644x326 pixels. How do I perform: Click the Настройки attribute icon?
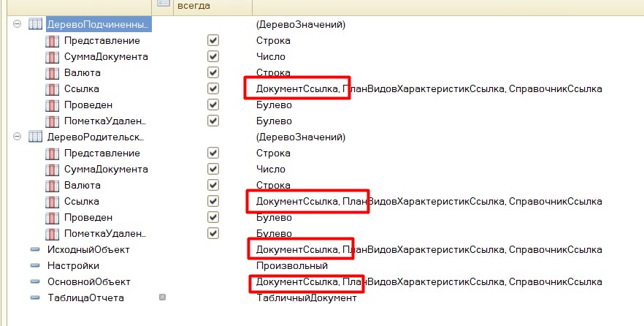(x=35, y=265)
